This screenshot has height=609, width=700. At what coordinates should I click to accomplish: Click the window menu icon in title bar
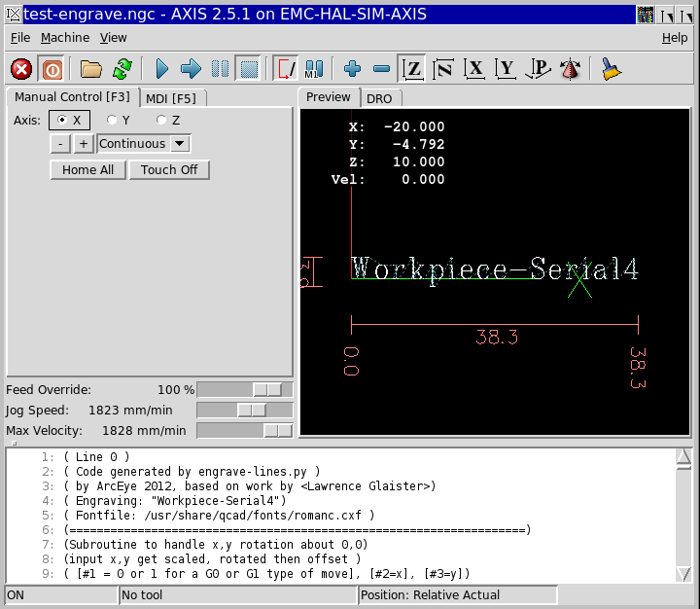point(14,15)
